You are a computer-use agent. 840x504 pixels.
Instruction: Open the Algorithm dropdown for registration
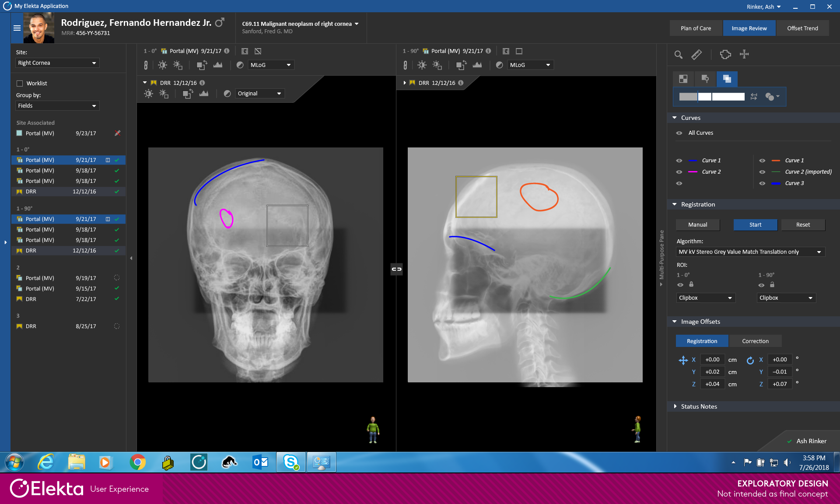click(750, 252)
